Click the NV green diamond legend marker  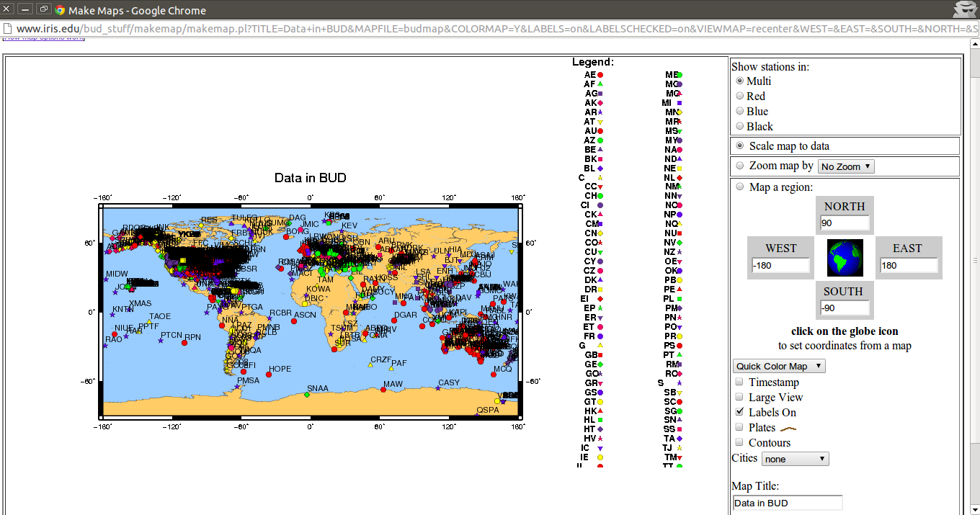(x=679, y=243)
